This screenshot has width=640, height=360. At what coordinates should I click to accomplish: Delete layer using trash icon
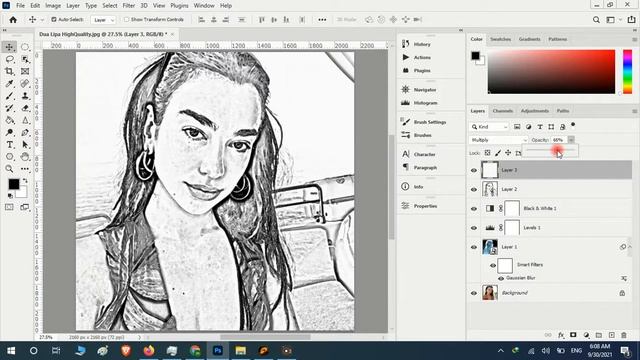tap(624, 335)
